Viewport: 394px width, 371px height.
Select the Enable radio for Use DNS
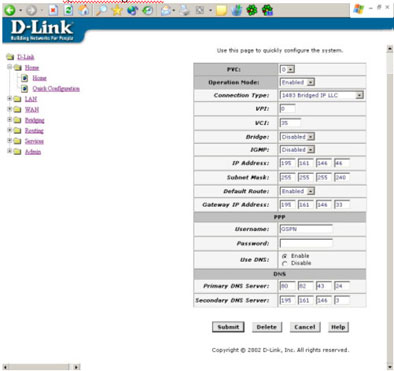click(x=284, y=256)
